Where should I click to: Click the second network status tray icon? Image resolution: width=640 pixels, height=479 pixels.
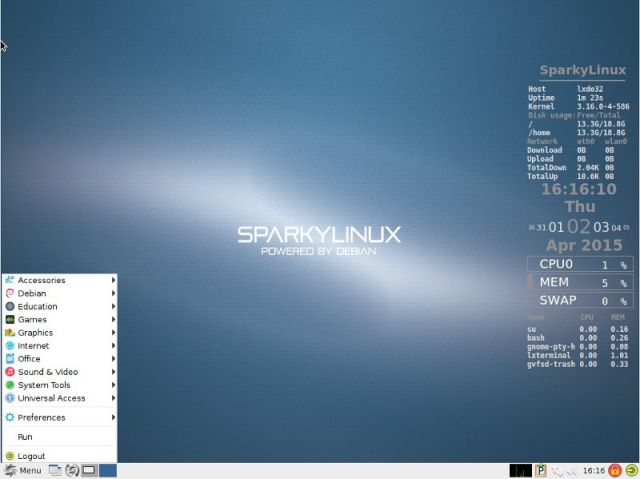(x=572, y=471)
